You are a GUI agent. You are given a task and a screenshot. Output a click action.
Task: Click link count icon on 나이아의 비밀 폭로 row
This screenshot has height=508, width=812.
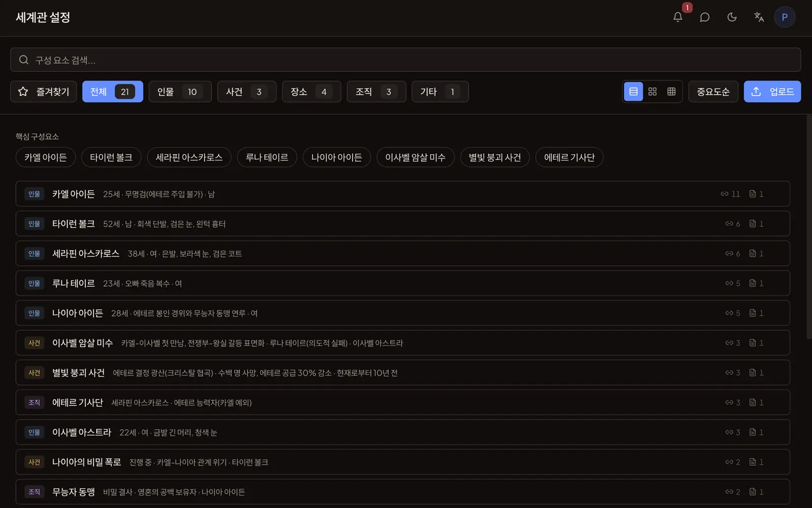click(x=729, y=462)
